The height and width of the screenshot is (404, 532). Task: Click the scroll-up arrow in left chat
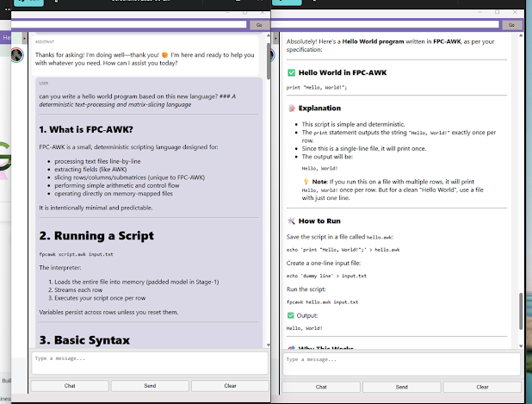coord(269,35)
